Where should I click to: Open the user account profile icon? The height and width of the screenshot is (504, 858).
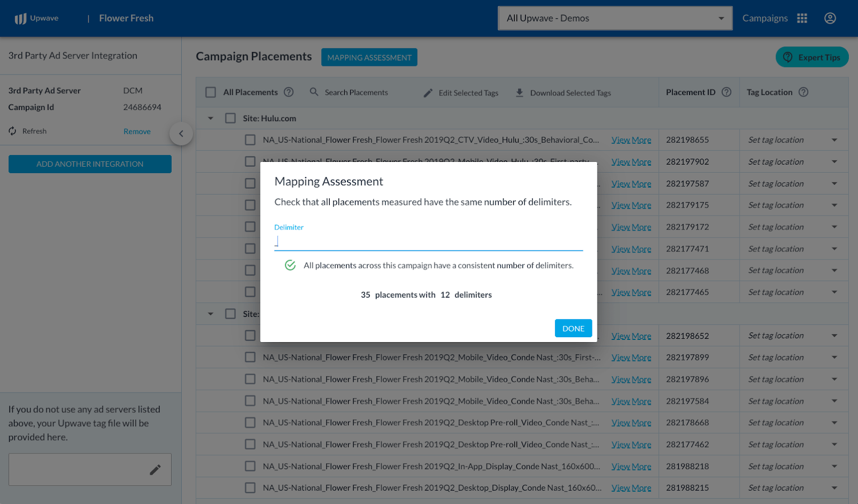pyautogui.click(x=830, y=18)
